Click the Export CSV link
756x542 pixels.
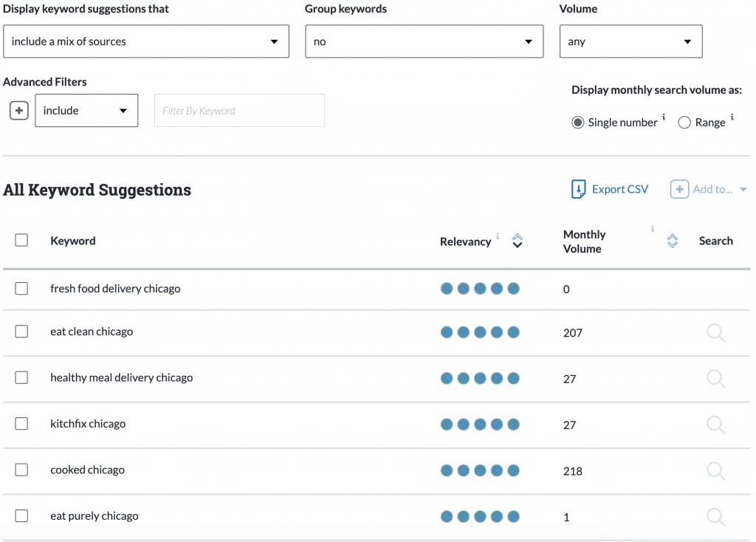(x=619, y=189)
